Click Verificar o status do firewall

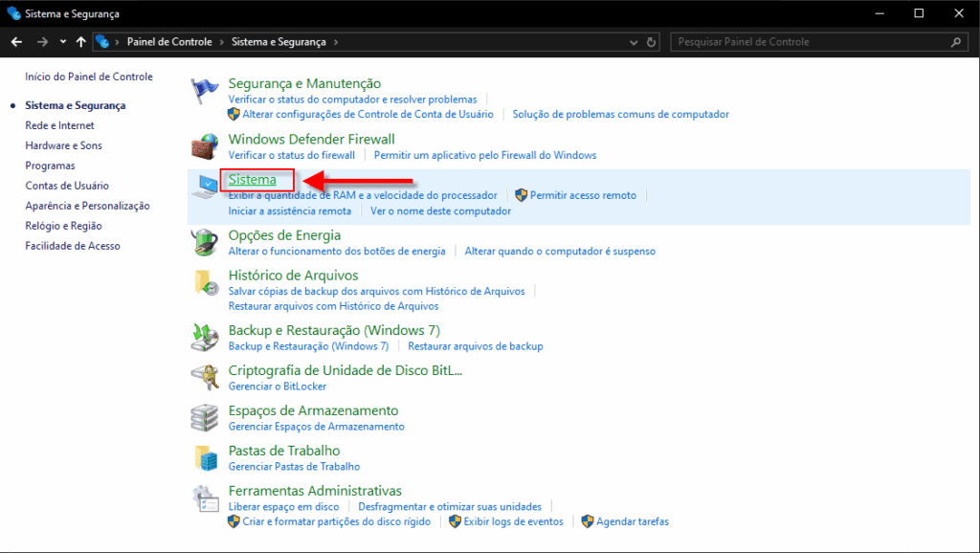291,155
